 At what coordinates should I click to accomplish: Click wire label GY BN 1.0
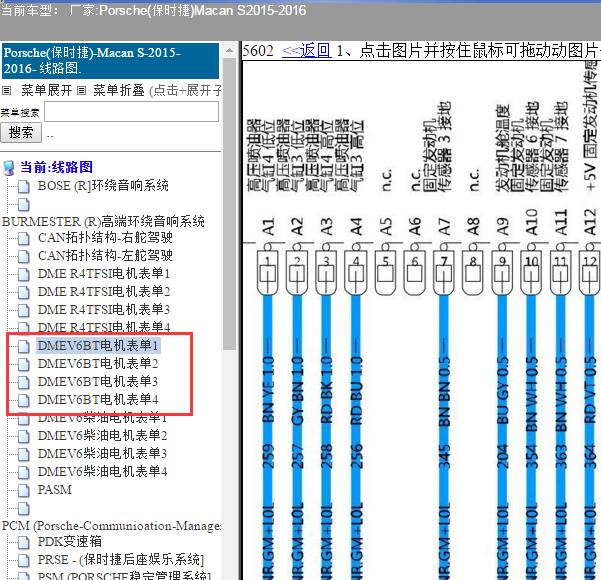tap(297, 390)
